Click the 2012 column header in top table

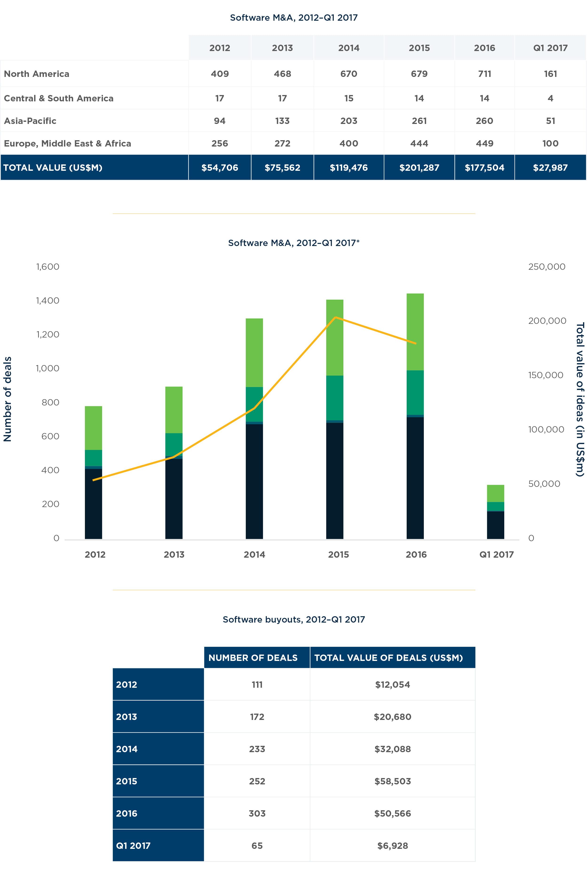point(220,48)
